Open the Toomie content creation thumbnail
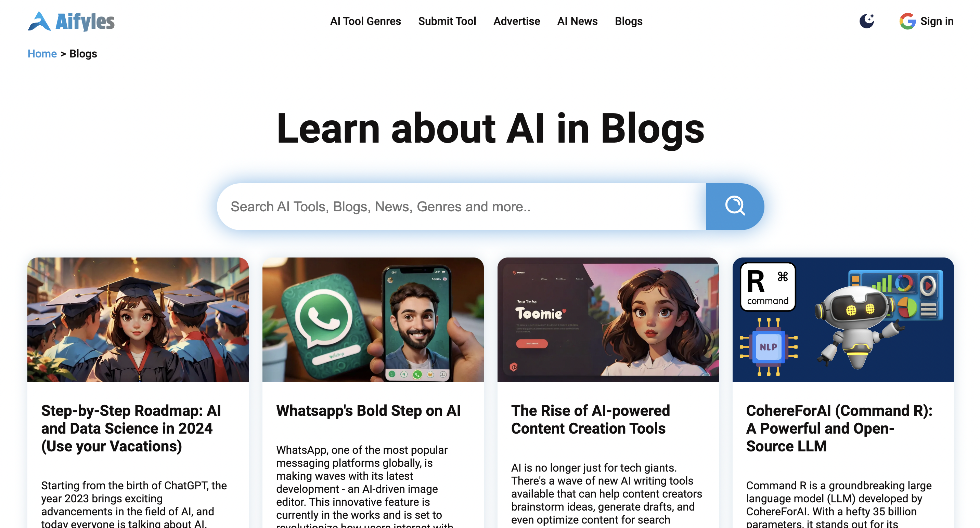The height and width of the screenshot is (528, 980). (x=608, y=319)
